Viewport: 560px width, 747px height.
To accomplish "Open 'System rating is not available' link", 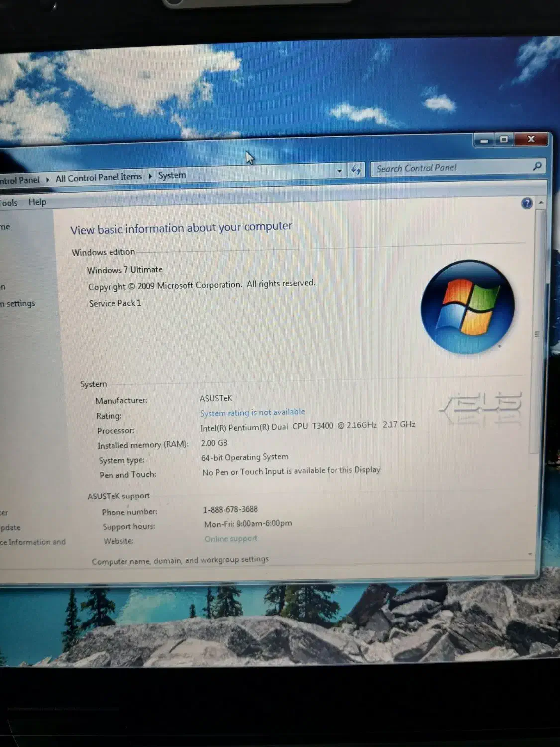I will tap(252, 412).
